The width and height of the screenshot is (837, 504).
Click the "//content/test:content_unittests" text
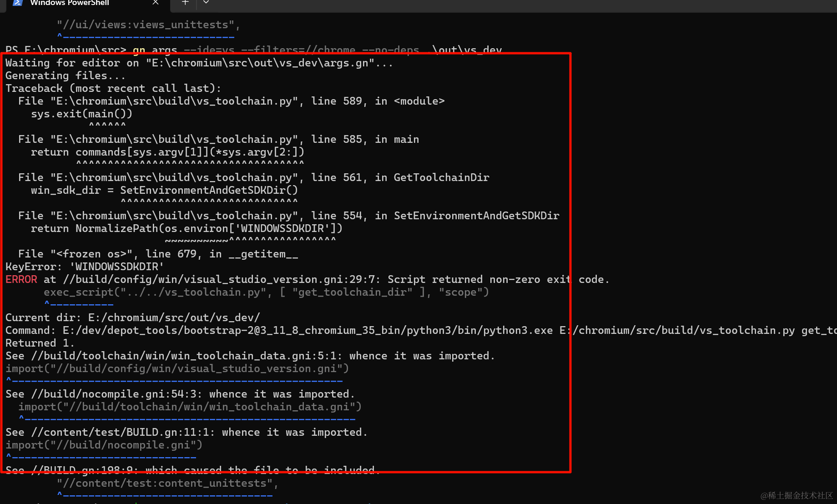[167, 483]
